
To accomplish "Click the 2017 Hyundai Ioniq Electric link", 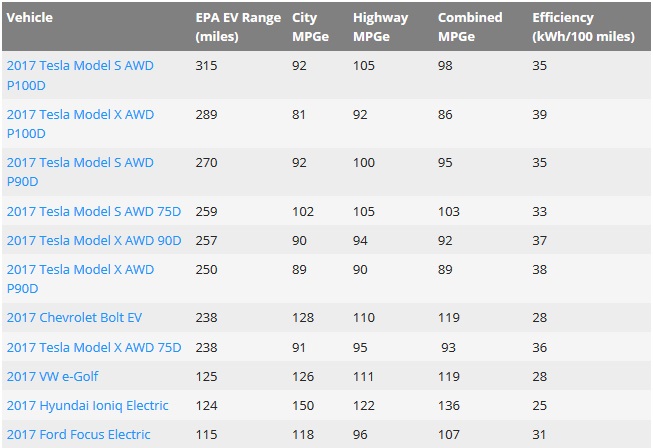I will (87, 405).
